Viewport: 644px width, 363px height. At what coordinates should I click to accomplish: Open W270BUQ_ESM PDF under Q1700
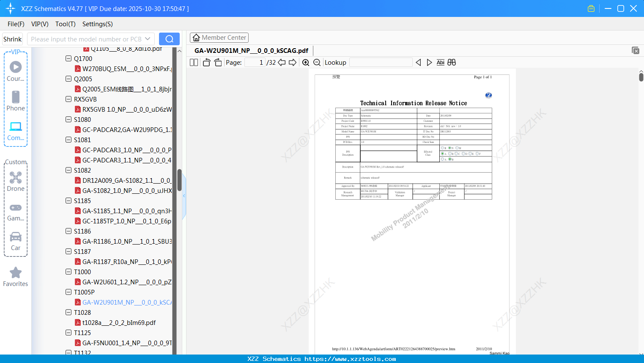coord(123,69)
